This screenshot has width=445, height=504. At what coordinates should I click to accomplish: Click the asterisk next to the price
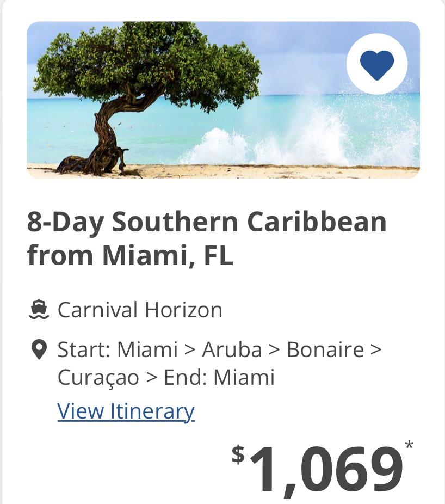click(409, 446)
